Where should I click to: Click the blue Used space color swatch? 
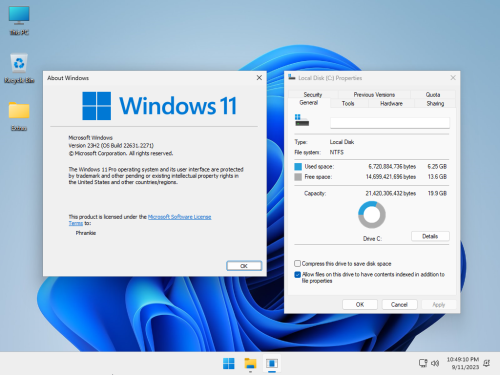298,166
